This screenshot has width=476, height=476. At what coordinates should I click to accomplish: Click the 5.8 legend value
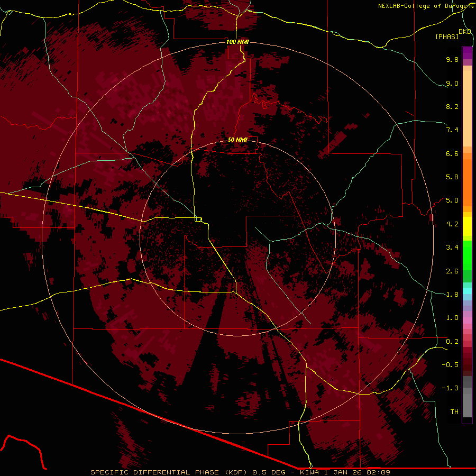(x=452, y=177)
